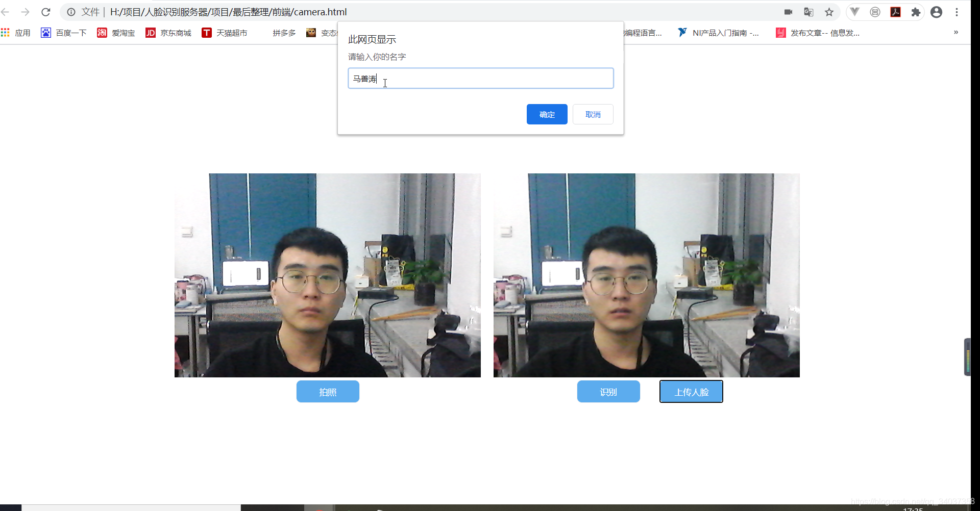This screenshot has height=511, width=980.
Task: Cancel the prompt with 取消 button
Action: 593,114
